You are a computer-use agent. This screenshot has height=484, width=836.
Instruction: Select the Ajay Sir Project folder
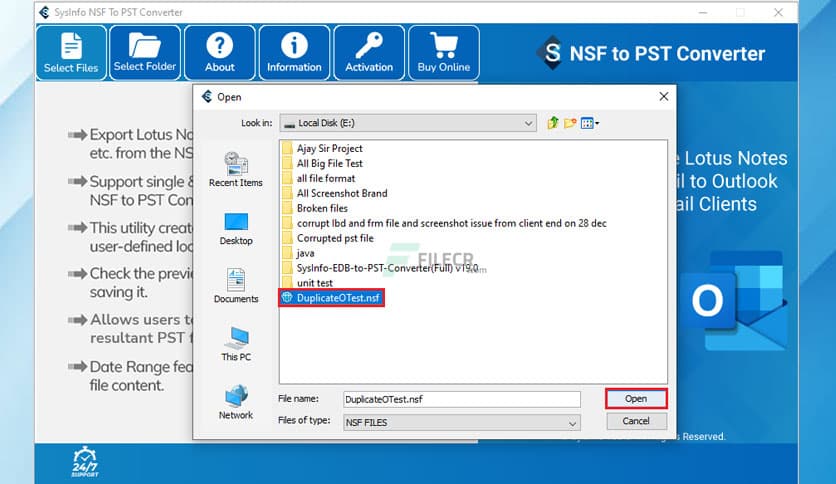click(x=323, y=148)
